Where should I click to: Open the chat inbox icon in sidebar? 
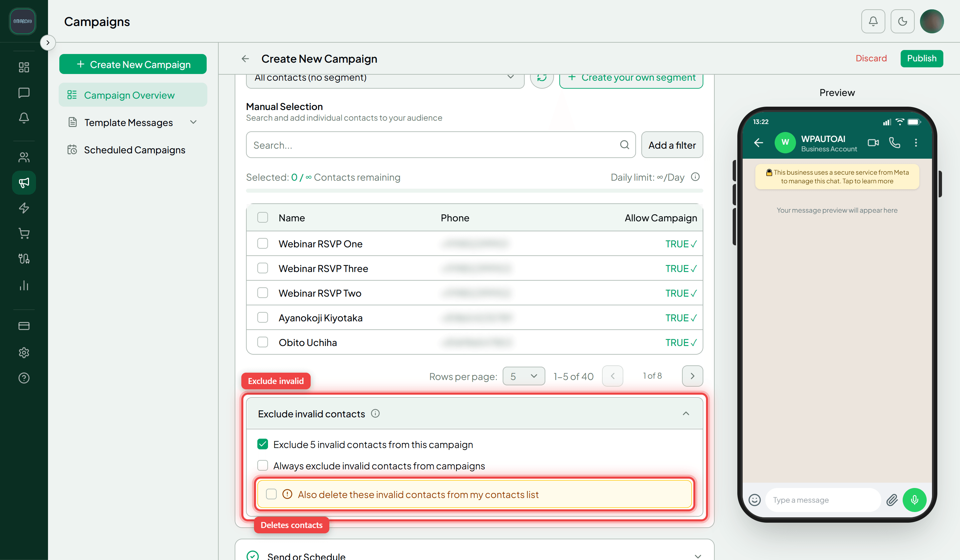24,93
